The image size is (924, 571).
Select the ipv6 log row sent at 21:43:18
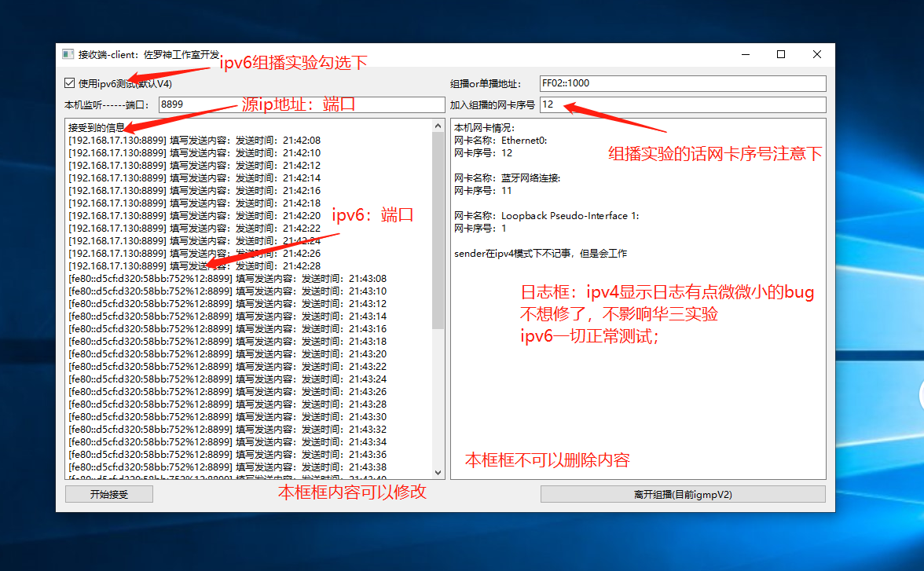(228, 341)
